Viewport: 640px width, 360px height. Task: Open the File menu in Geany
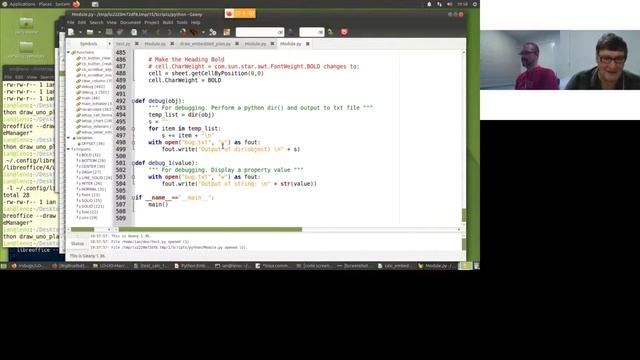(71, 22)
